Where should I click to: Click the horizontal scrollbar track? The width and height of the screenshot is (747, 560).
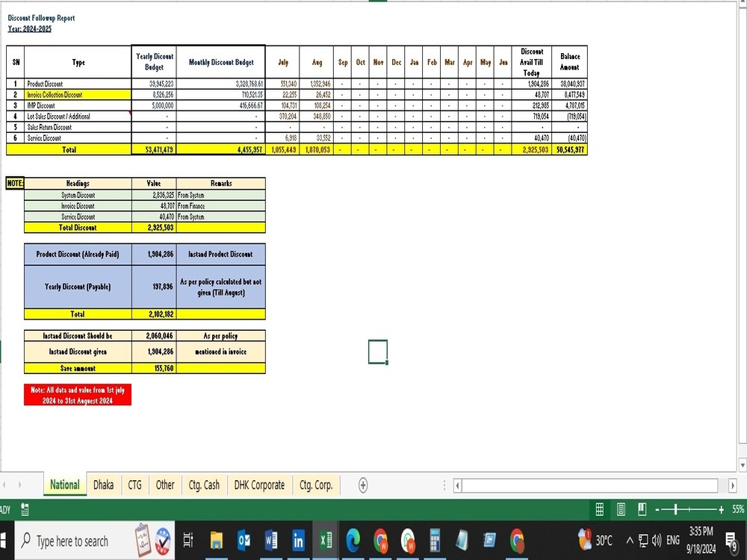point(590,485)
